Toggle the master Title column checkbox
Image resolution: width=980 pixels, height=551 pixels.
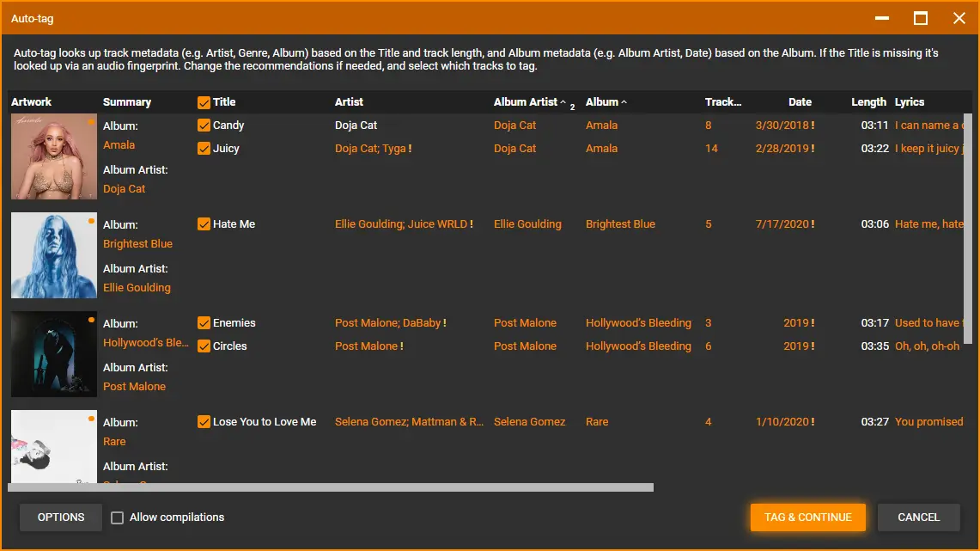tap(204, 101)
